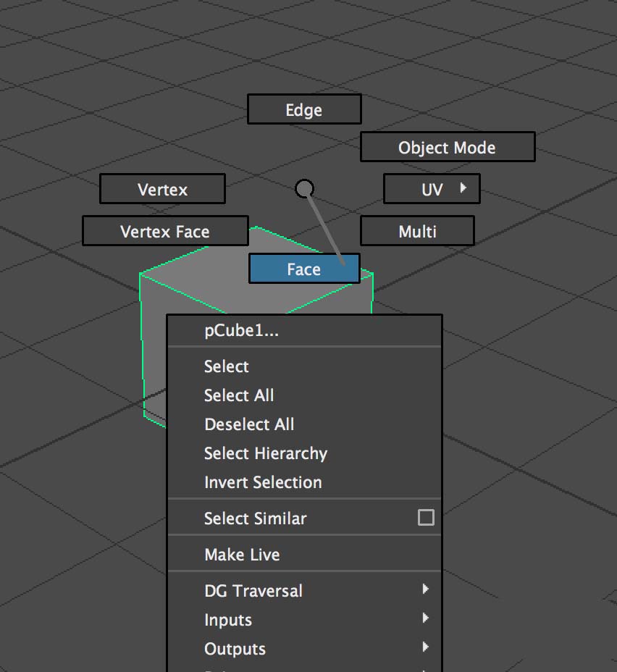The image size is (617, 672).
Task: Open DG Traversal submenu
Action: [x=304, y=591]
